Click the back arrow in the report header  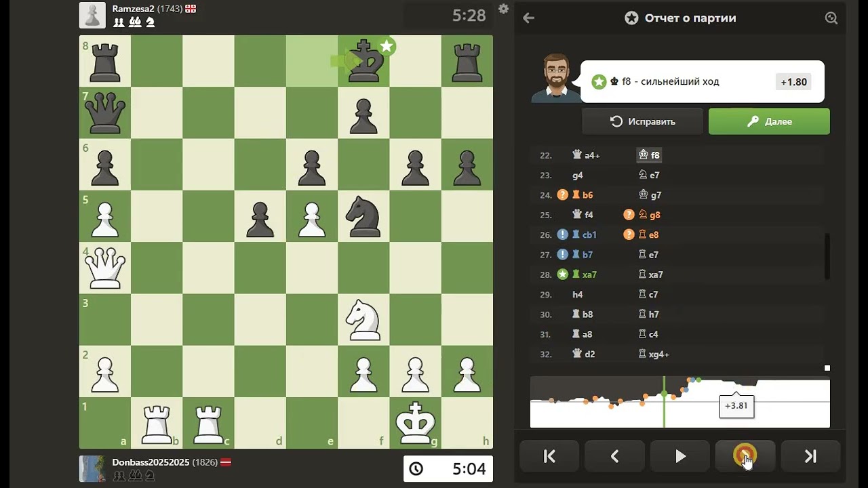click(x=529, y=18)
